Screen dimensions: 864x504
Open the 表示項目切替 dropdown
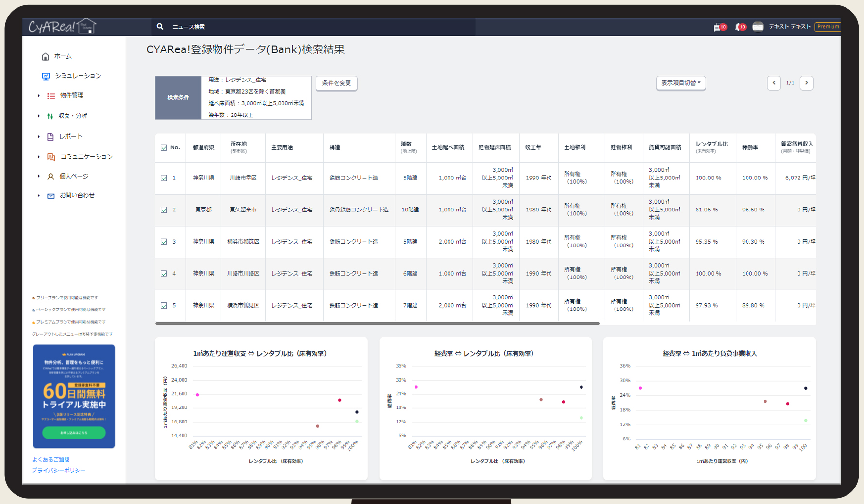681,83
